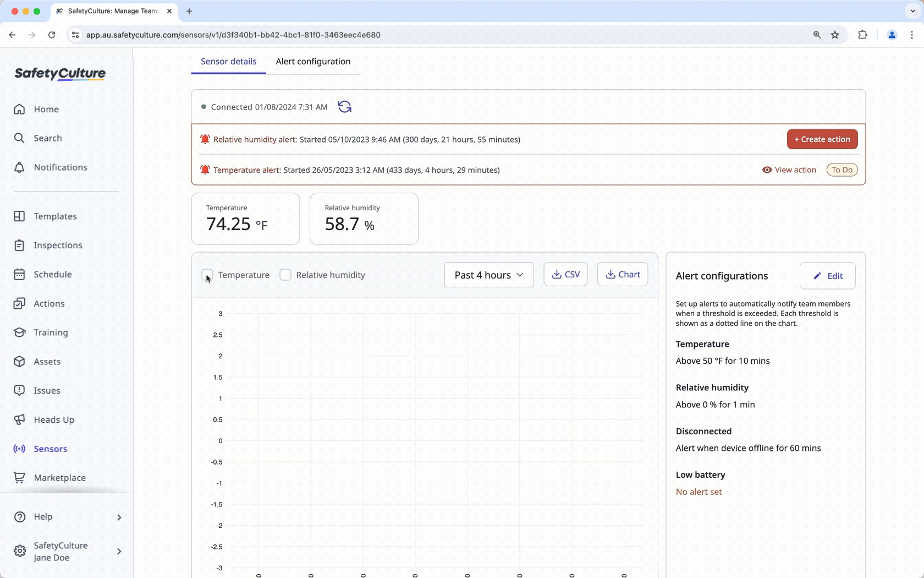
Task: Open the browser tab list chevron
Action: [913, 11]
